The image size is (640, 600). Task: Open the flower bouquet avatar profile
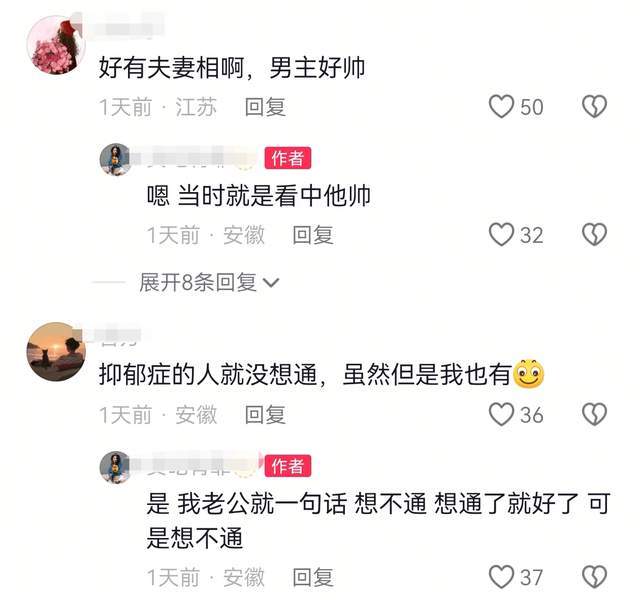pos(56,45)
